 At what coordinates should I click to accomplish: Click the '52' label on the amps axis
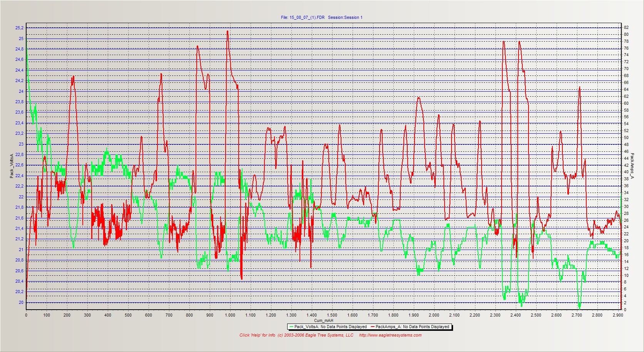626,131
